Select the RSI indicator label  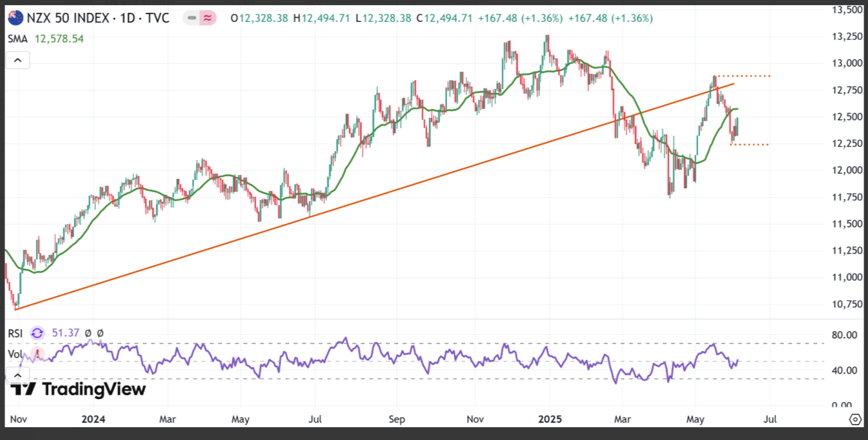15,332
